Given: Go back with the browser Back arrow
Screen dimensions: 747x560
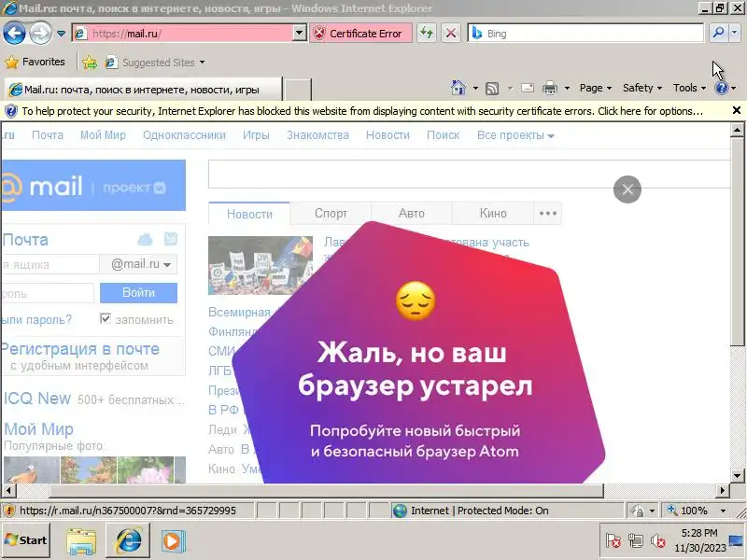Looking at the screenshot, I should 14,34.
